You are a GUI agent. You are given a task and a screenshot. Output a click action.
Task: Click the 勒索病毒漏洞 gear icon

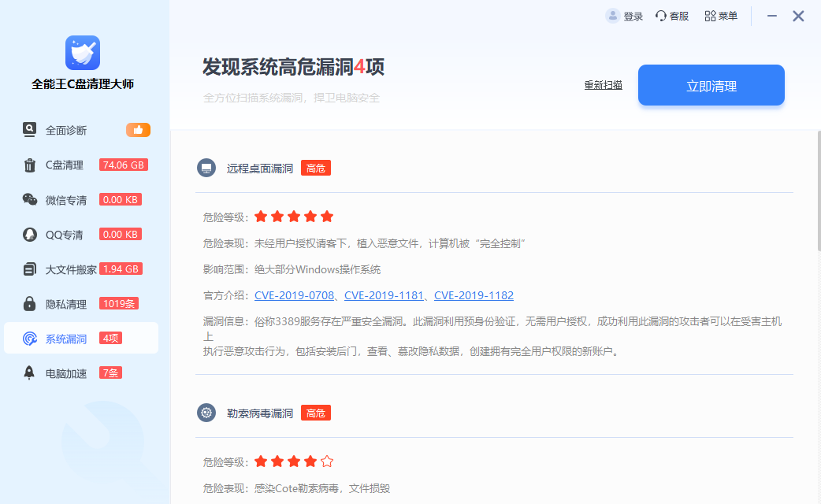coord(206,412)
